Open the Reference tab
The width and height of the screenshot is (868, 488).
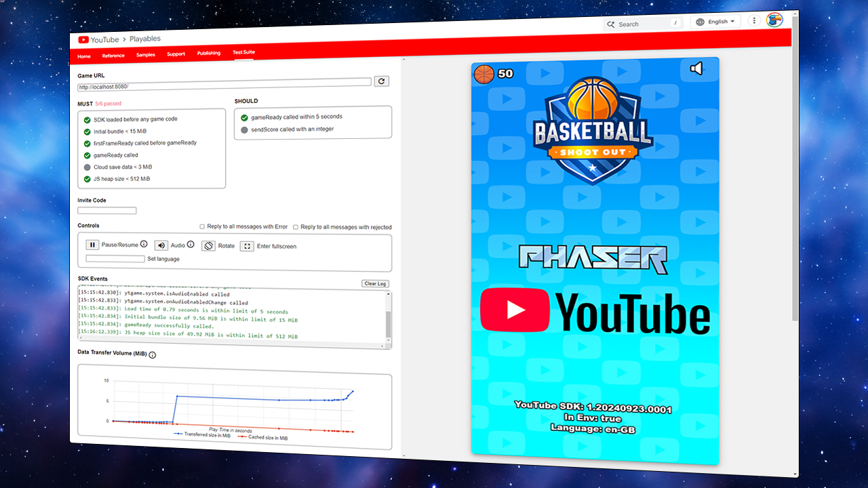click(113, 56)
